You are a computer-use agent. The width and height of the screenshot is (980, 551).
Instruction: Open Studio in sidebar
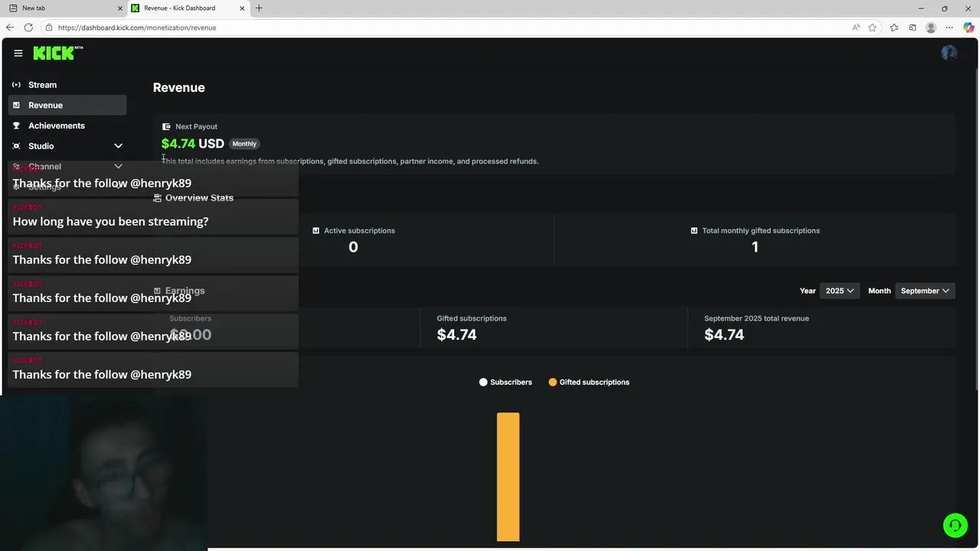click(x=67, y=146)
